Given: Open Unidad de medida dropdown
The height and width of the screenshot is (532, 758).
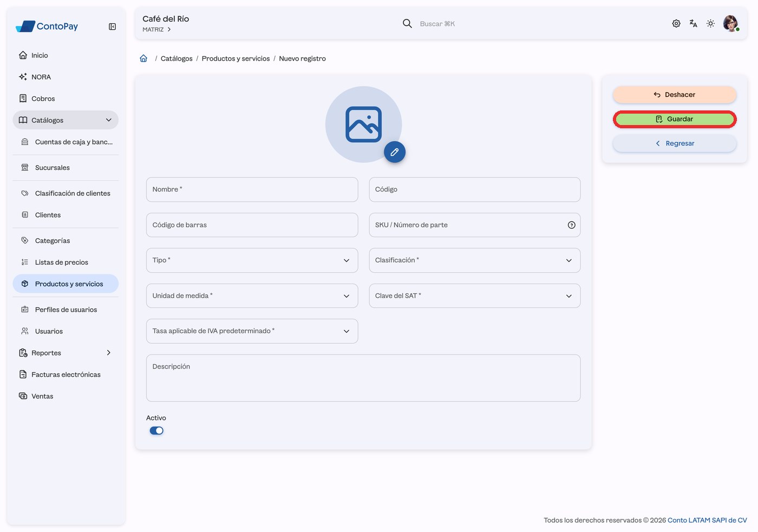Looking at the screenshot, I should click(252, 296).
